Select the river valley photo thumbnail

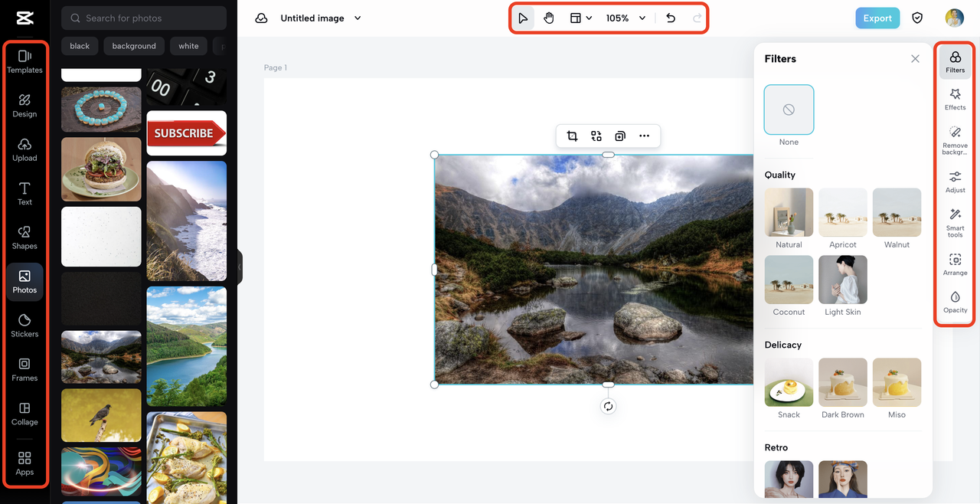tap(187, 346)
